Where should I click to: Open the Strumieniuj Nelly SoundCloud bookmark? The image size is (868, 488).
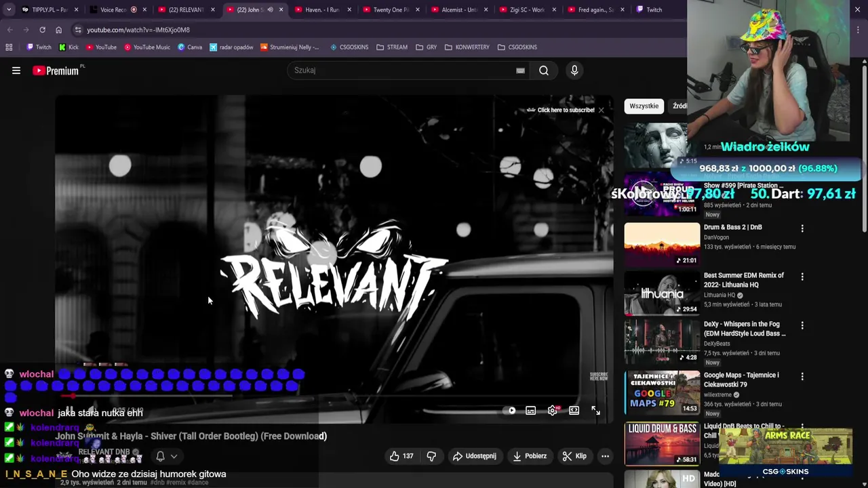tap(290, 47)
